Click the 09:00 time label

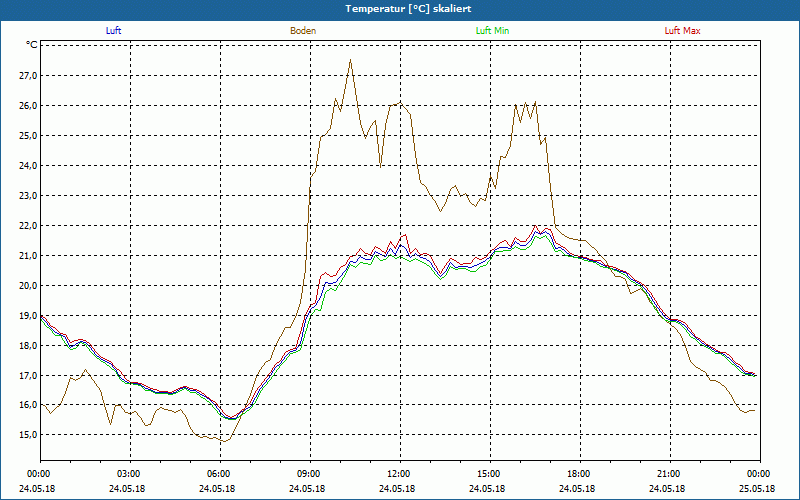coord(310,474)
